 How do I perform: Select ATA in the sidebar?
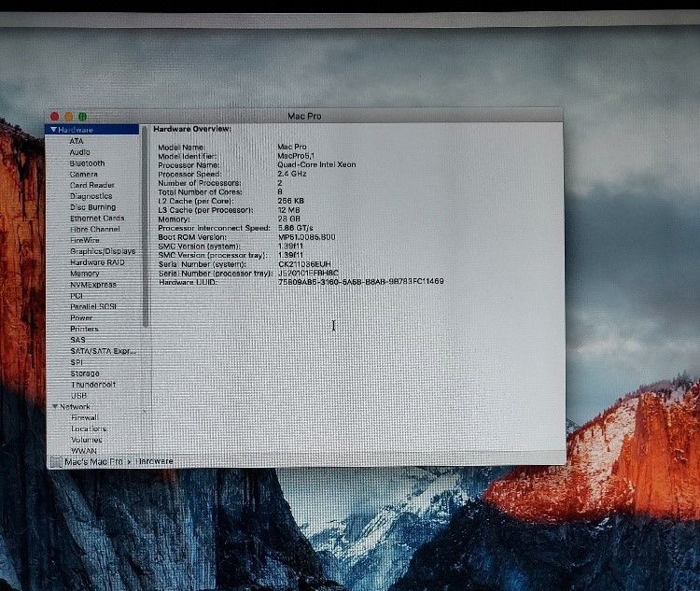(77, 141)
